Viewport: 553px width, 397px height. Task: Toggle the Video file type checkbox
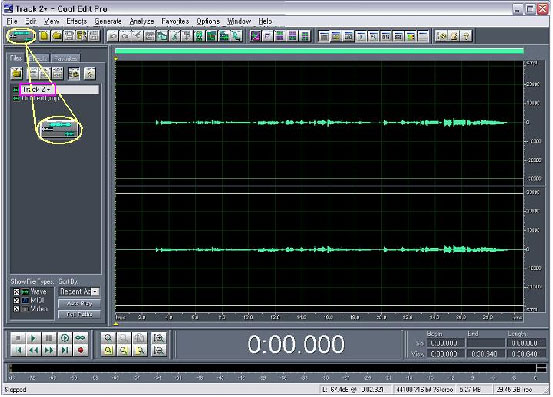coord(16,309)
